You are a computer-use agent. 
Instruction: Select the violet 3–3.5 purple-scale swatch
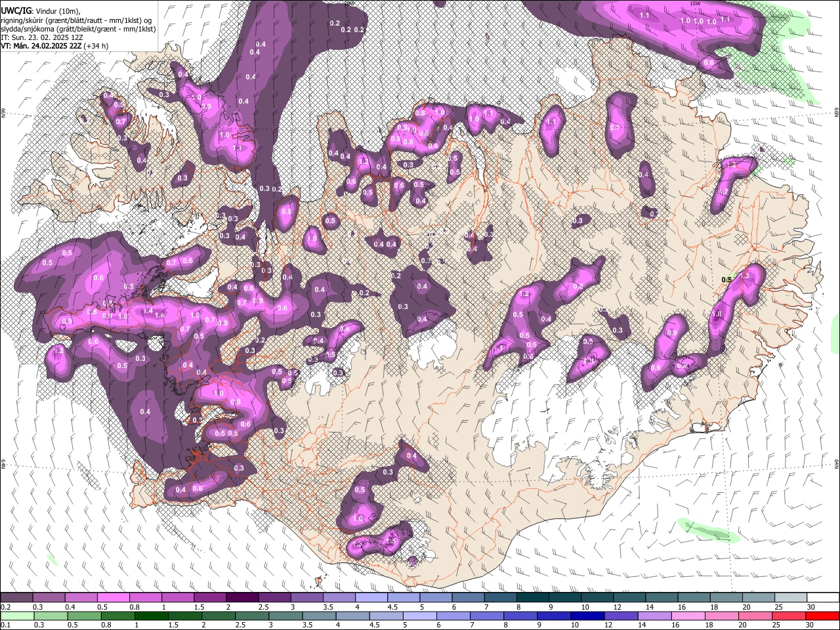[x=306, y=597]
